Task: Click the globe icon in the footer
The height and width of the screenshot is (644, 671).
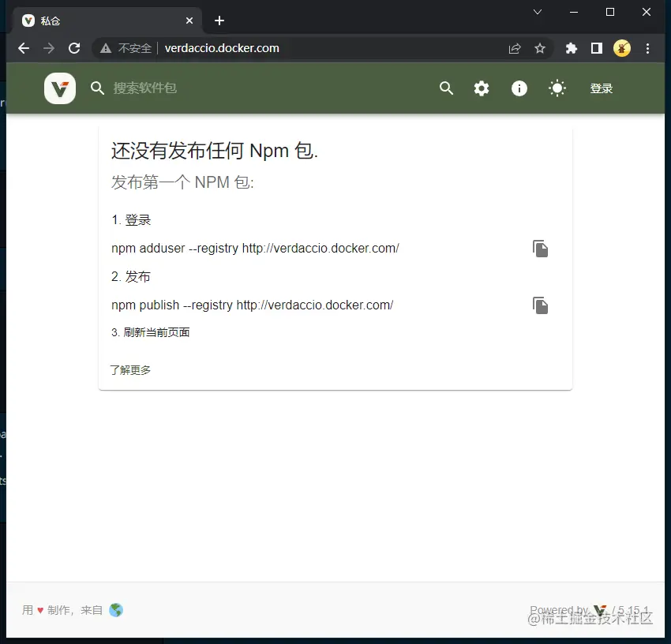Action: coord(116,610)
